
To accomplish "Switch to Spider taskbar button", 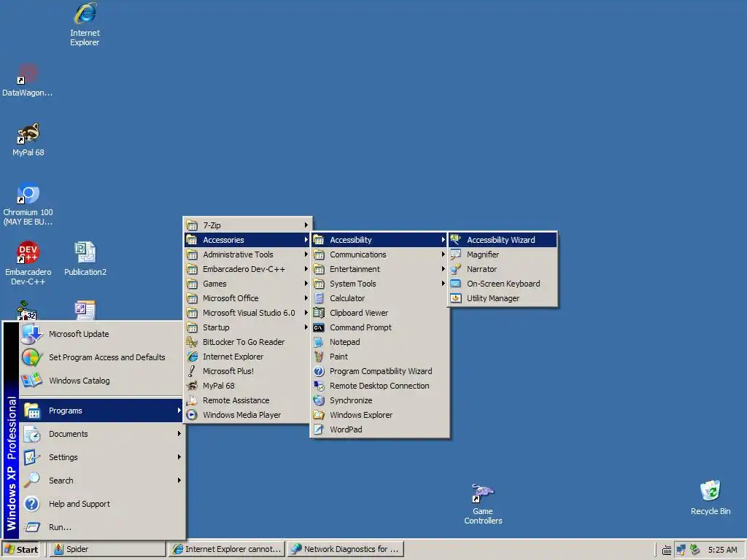I will tap(108, 550).
